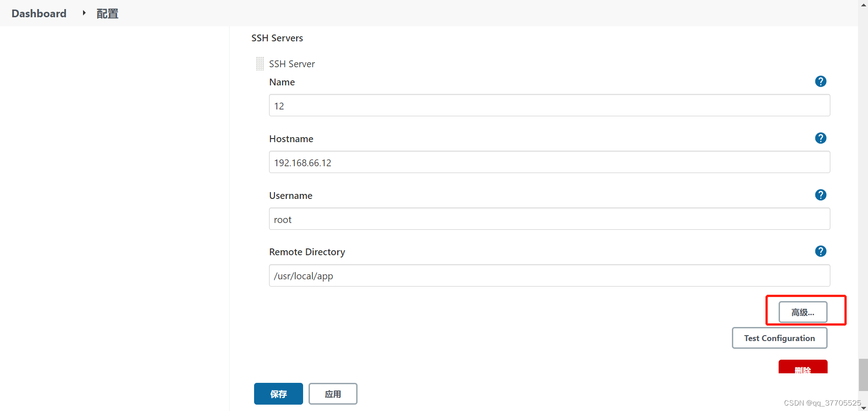Click the Username label
Viewport: 868px width, 411px height.
pyautogui.click(x=291, y=196)
